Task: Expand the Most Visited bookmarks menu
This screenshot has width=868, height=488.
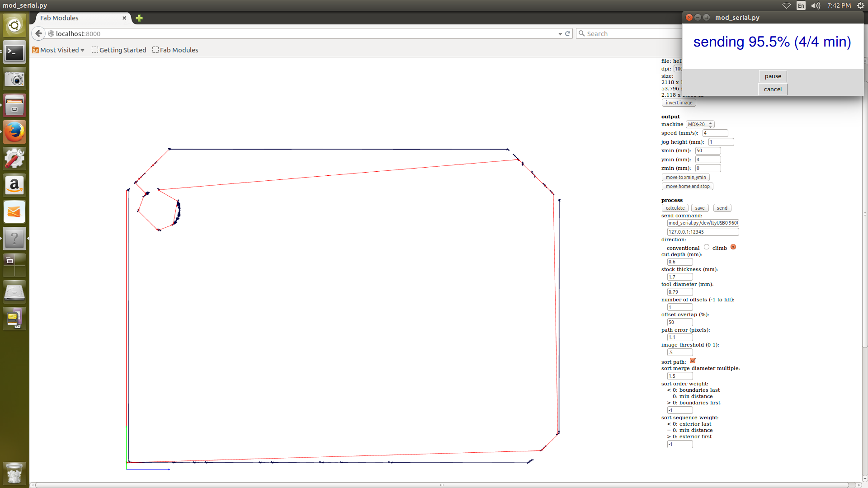Action: (x=59, y=50)
